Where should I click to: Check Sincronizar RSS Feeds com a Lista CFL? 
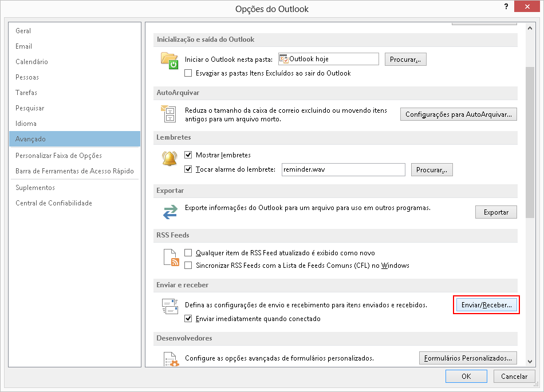188,266
